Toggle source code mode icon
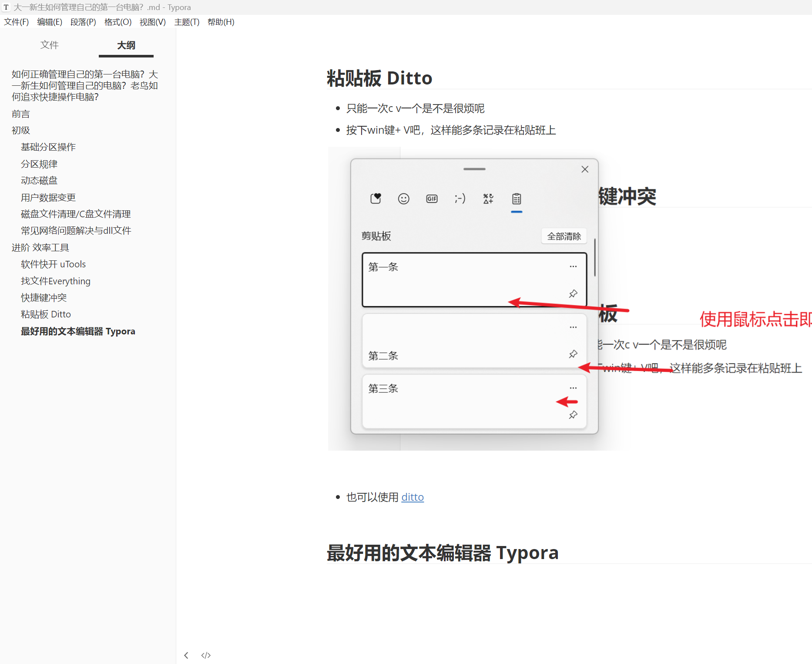Screen dimensions: 812x664 (206, 655)
